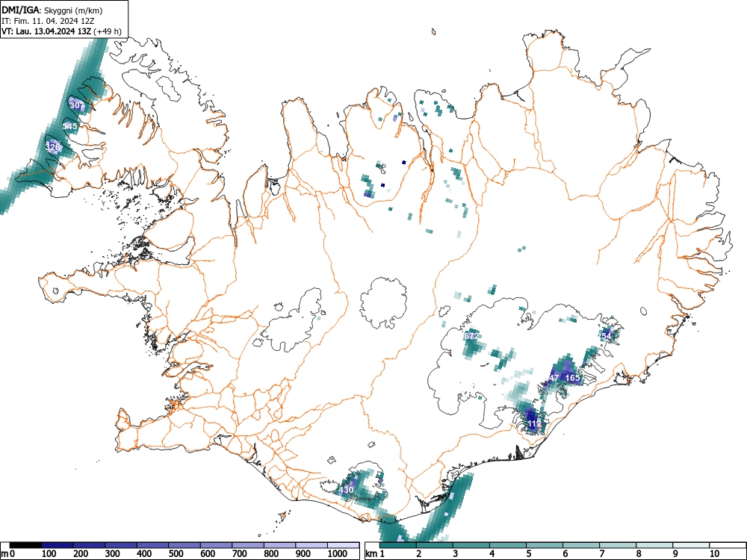Click the "3" label on the km scale
Screen dimensions: 747x560
456,554
